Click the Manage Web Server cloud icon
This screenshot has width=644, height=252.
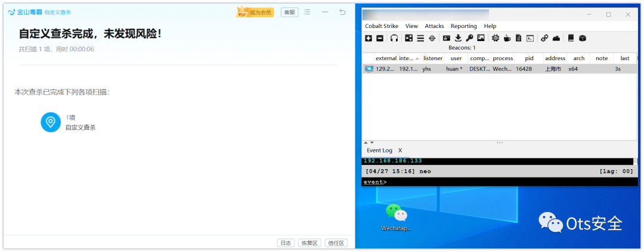556,38
